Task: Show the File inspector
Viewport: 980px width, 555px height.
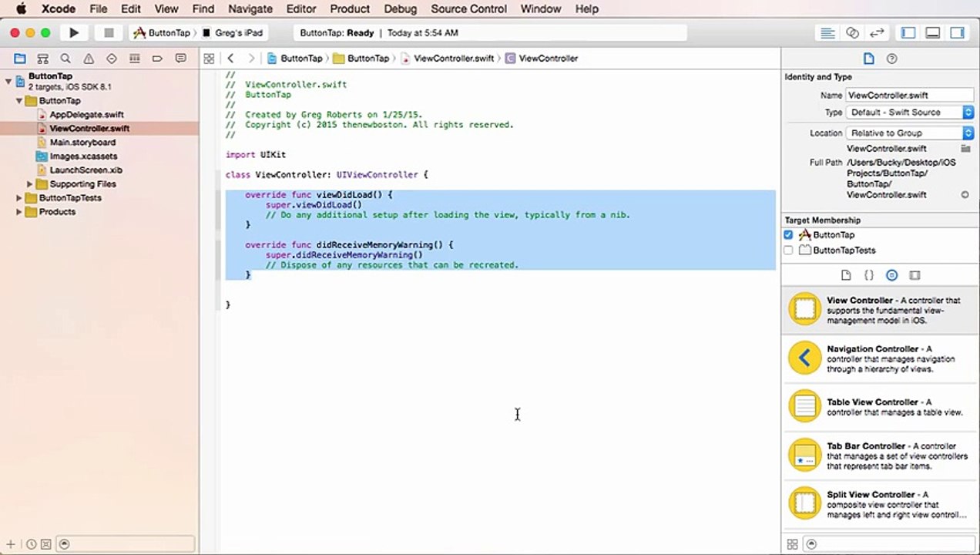Action: pos(868,59)
